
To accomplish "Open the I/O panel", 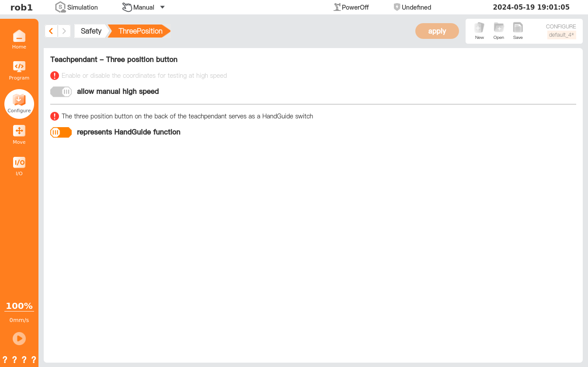I will point(19,166).
